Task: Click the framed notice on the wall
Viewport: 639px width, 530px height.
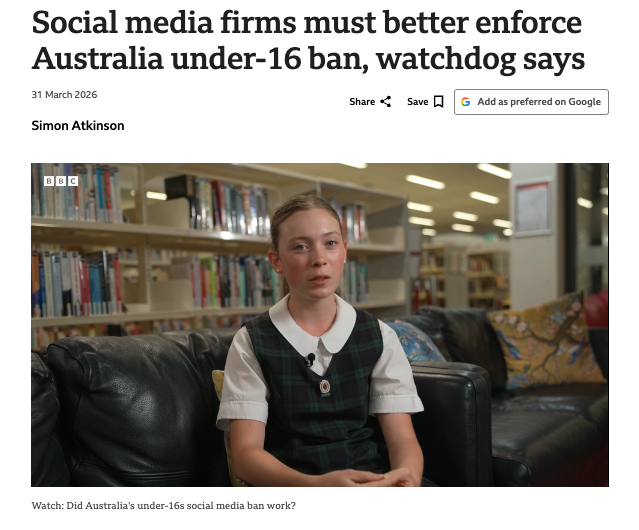Action: point(532,207)
